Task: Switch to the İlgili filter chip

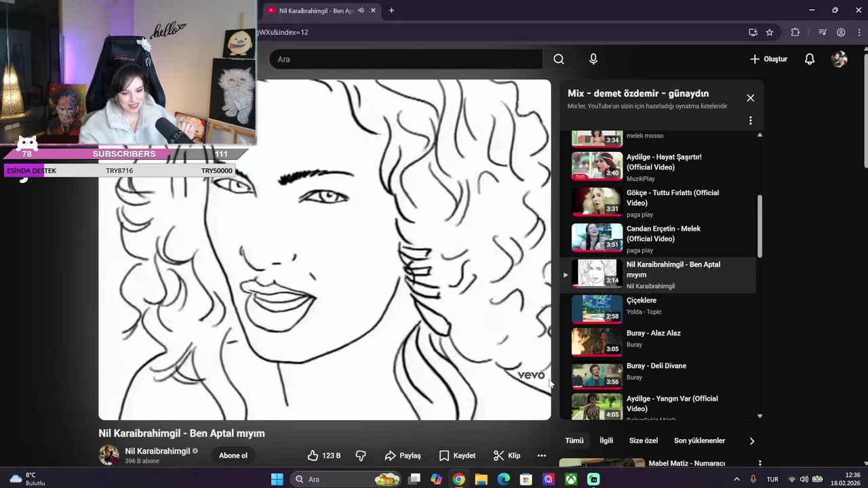Action: tap(606, 441)
